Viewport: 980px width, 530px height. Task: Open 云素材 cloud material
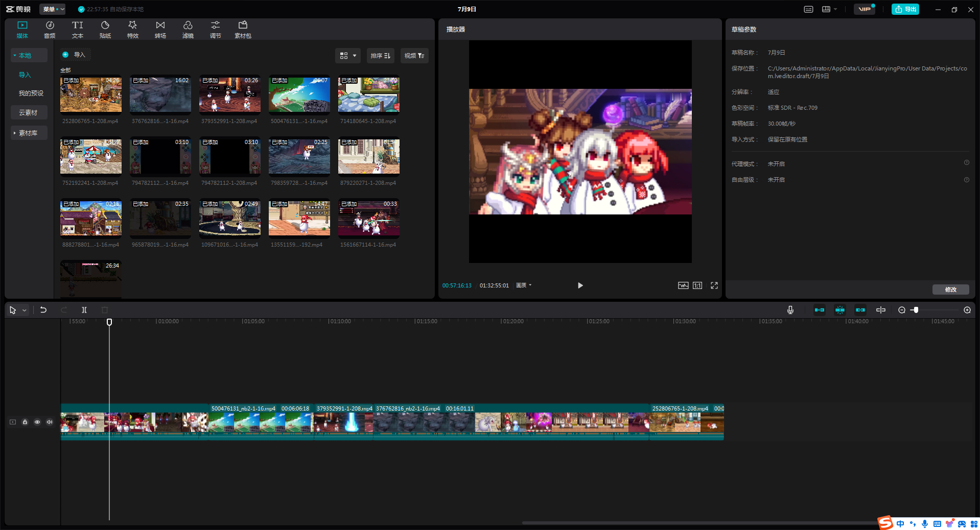pos(29,112)
